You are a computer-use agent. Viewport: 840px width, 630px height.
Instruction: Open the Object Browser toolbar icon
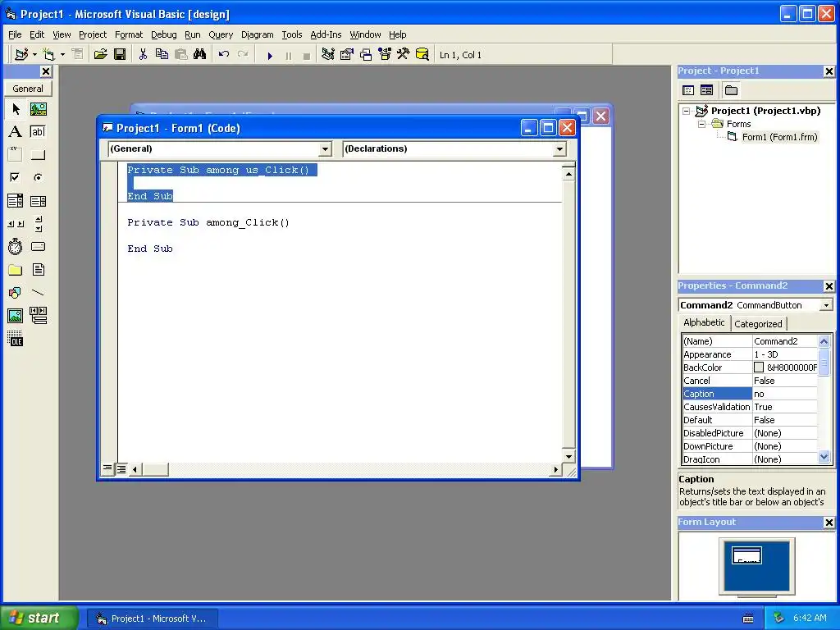pyautogui.click(x=385, y=55)
